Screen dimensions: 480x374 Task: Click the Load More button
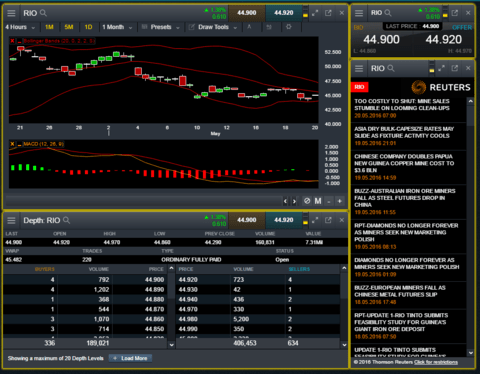130,358
